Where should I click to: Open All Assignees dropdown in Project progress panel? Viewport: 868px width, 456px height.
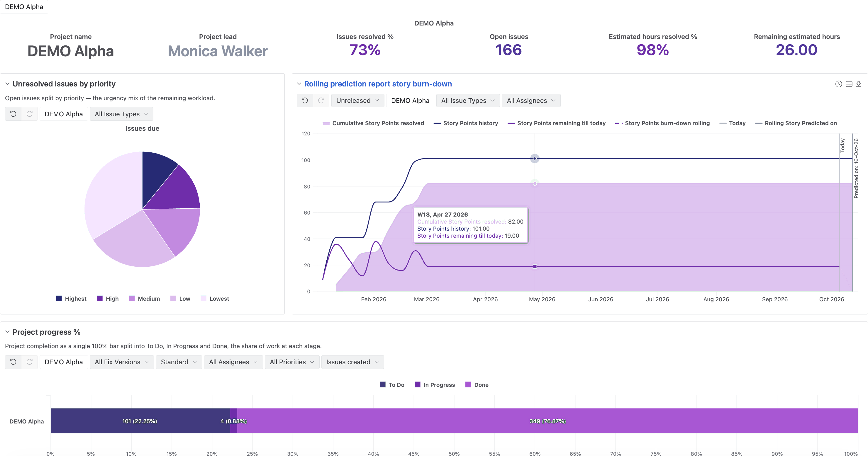click(233, 362)
